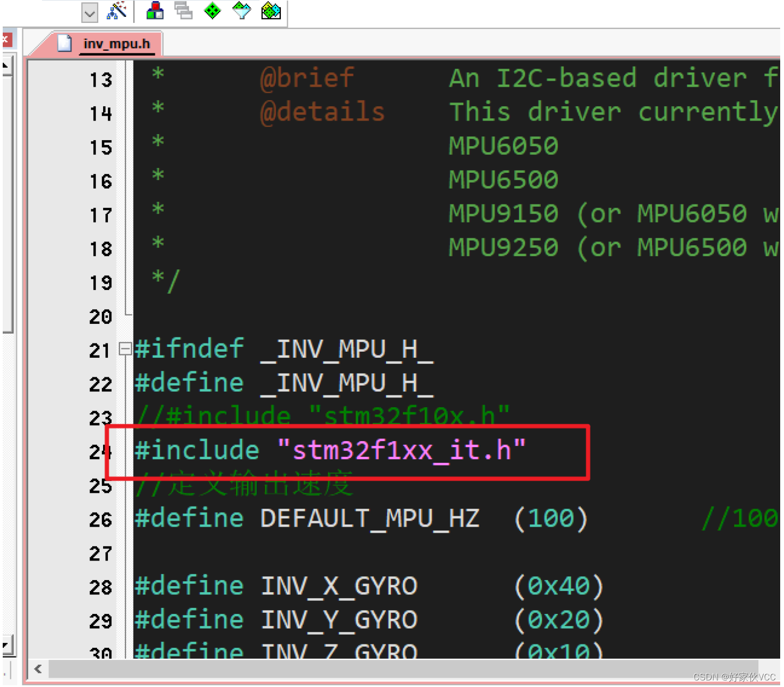
Task: Click the File Extensions, Books and Environment icon
Action: (x=155, y=10)
